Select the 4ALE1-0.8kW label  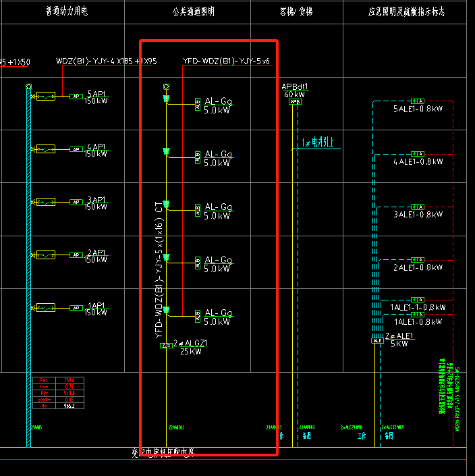(418, 162)
